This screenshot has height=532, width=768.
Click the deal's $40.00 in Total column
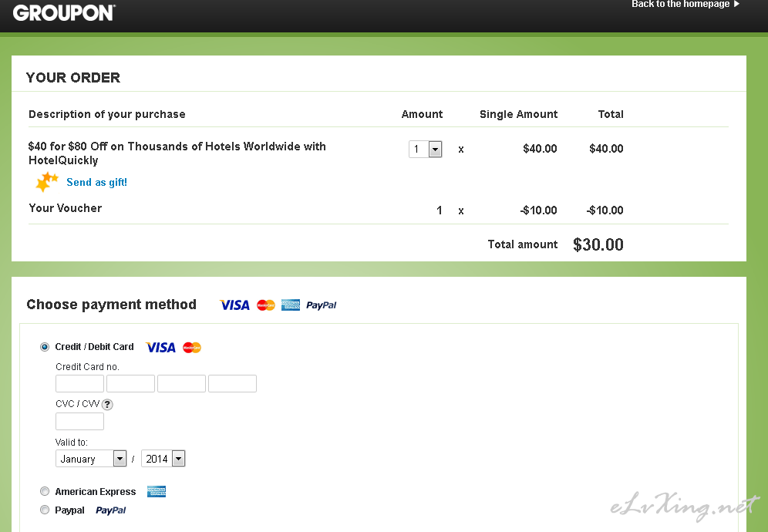606,149
